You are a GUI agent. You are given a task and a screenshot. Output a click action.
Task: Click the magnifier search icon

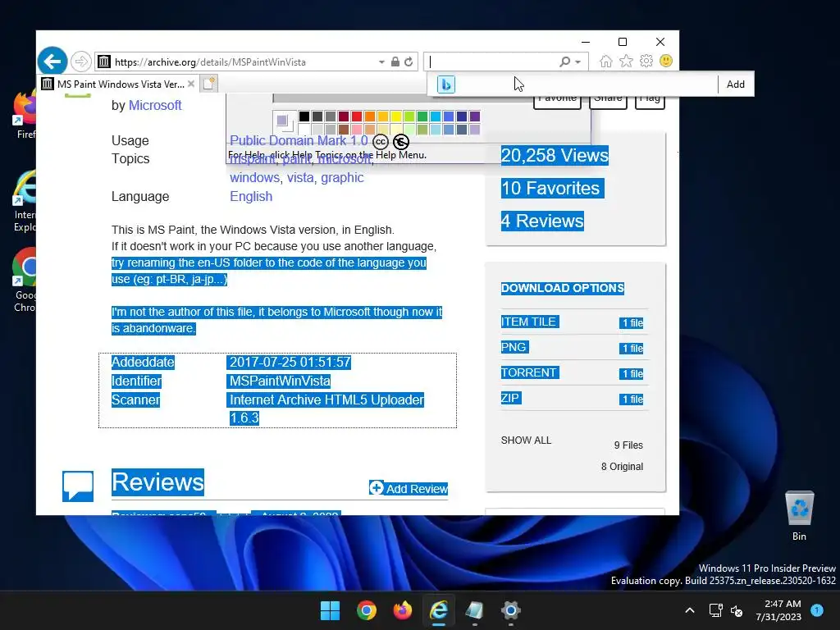point(564,62)
